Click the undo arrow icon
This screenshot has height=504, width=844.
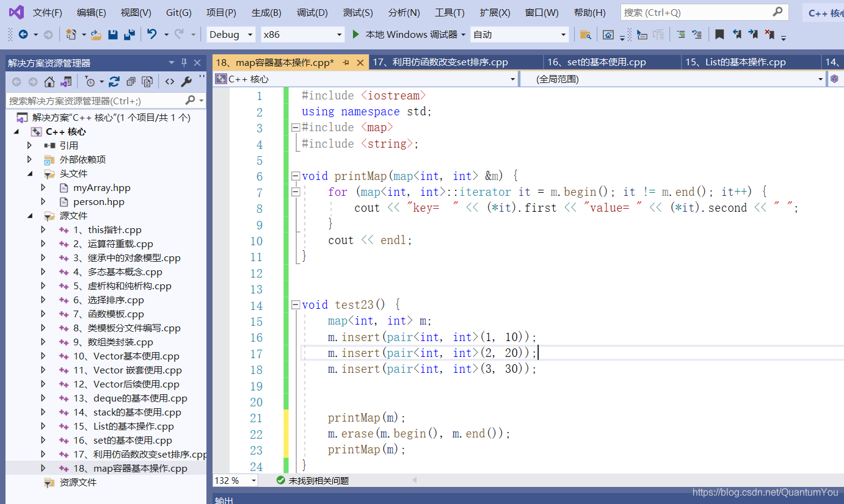[152, 35]
